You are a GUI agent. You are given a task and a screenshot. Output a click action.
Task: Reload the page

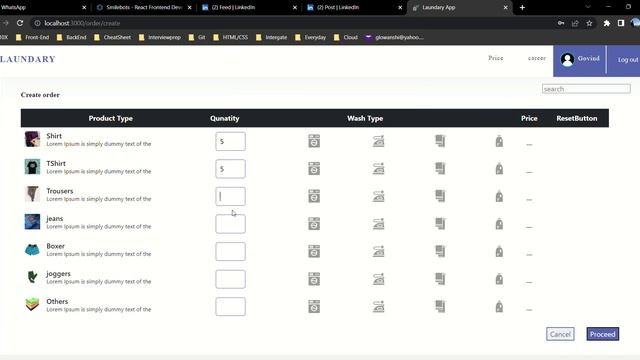point(20,23)
